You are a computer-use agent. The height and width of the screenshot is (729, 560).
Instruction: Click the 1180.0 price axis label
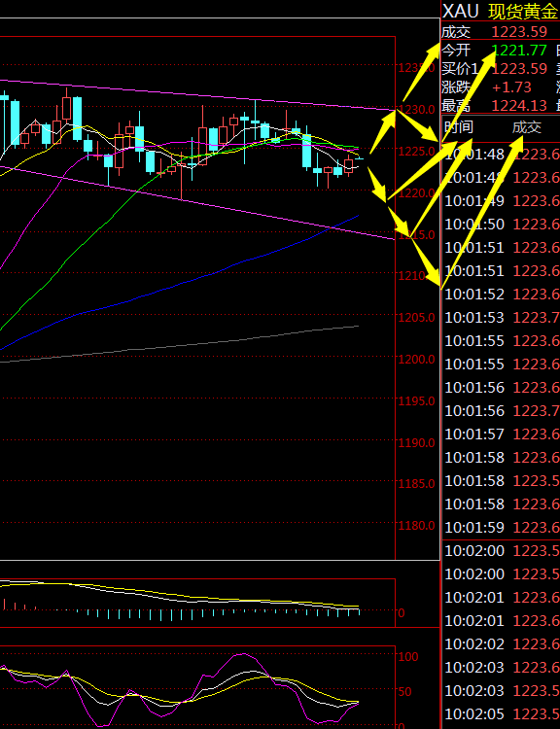[x=416, y=525]
